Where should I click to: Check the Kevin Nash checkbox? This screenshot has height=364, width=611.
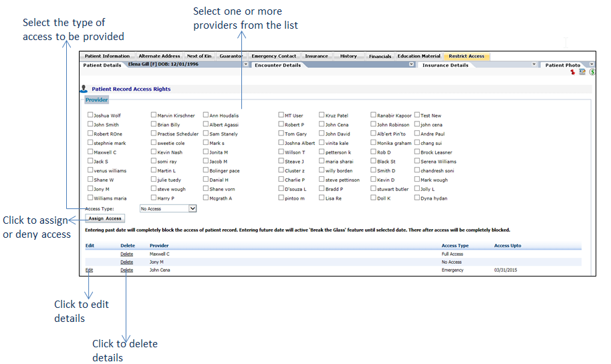[154, 152]
